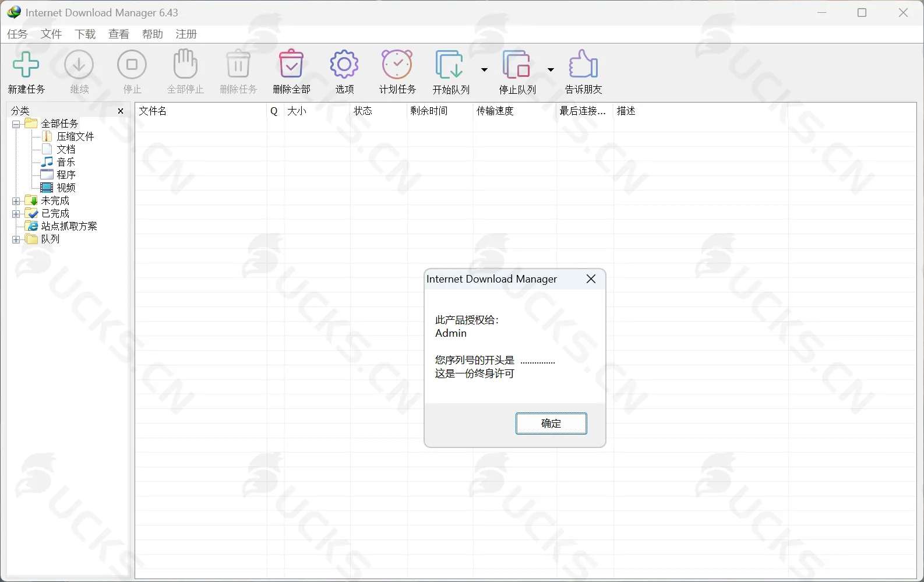Click the 停止队列 icon

pos(517,65)
